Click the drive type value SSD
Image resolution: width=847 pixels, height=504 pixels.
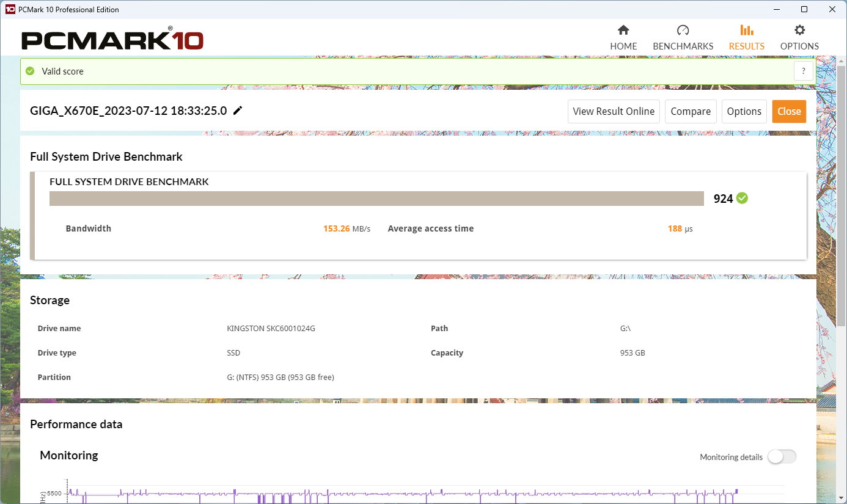[233, 352]
